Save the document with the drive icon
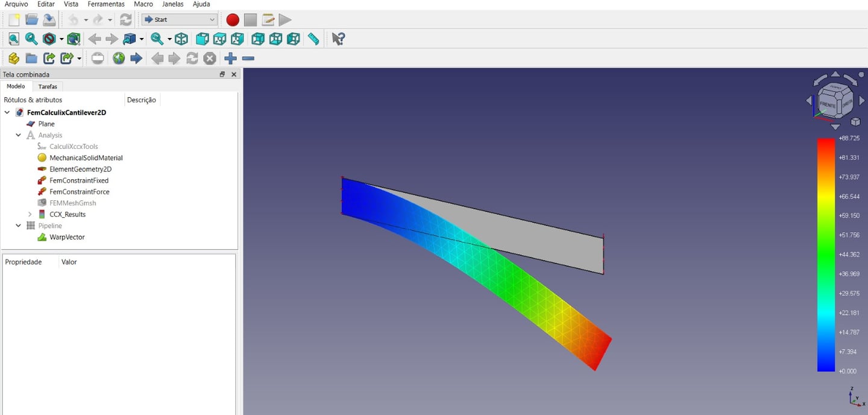This screenshot has width=868, height=415. (49, 19)
